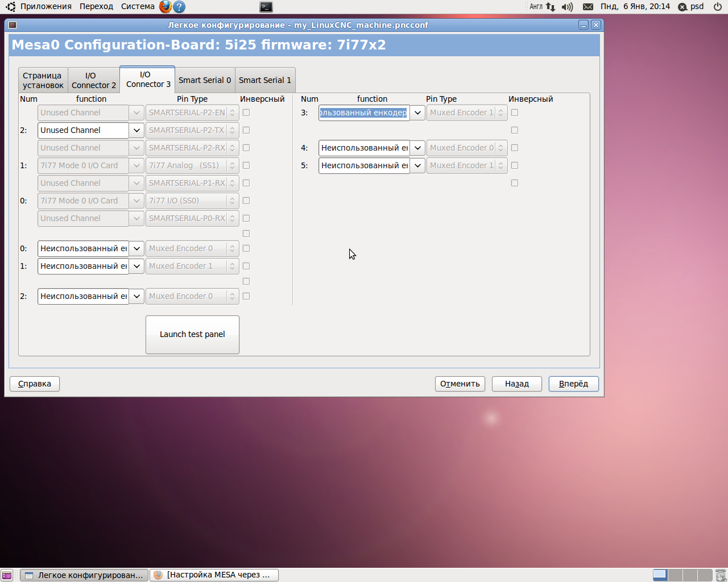Click the enabled Unused Channel text field
Screen dimensions: 728x582
(84, 130)
